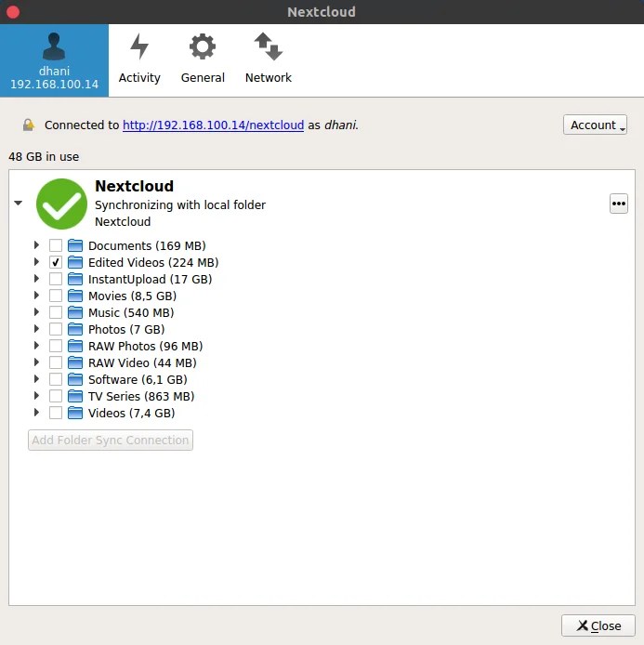Click the red window close button
Screen dimensions: 644x645
[13, 12]
